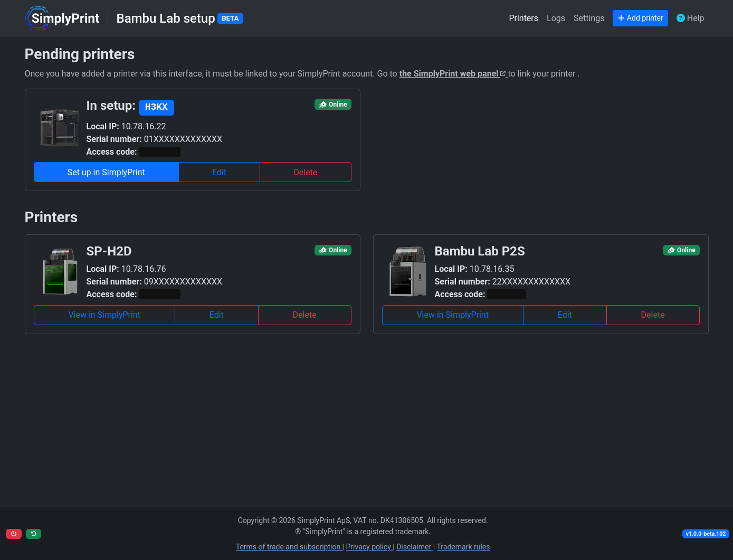
Task: Click the H3KX setup code badge
Action: (156, 107)
